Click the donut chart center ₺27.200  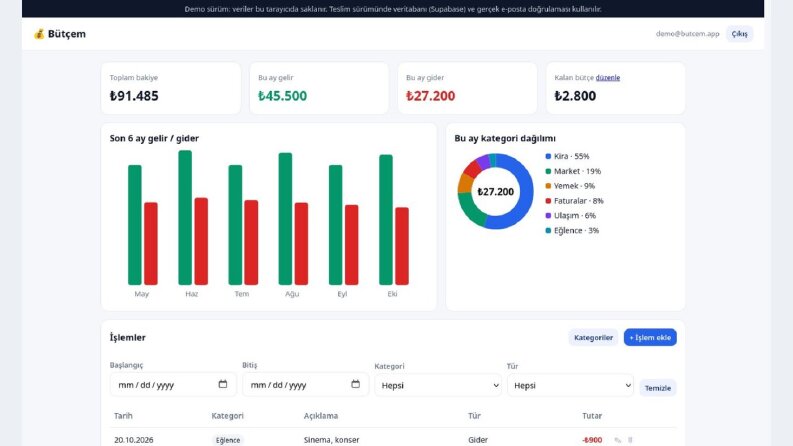click(495, 192)
